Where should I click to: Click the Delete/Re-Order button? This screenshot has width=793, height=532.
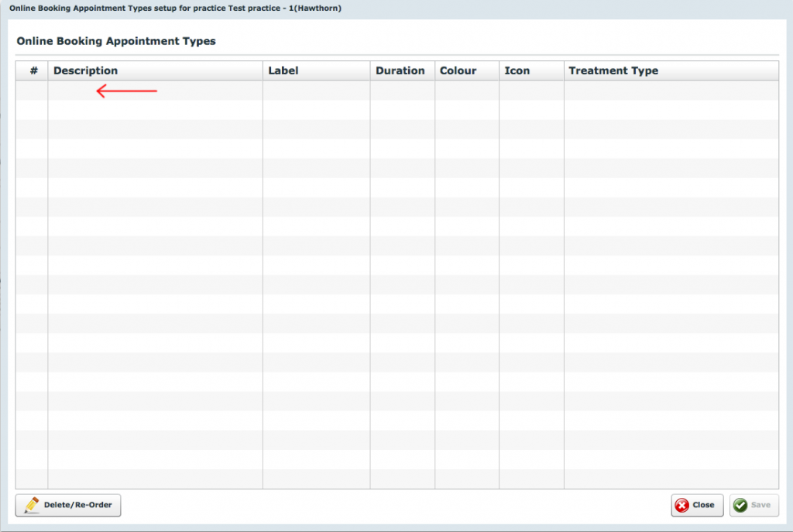(x=68, y=505)
